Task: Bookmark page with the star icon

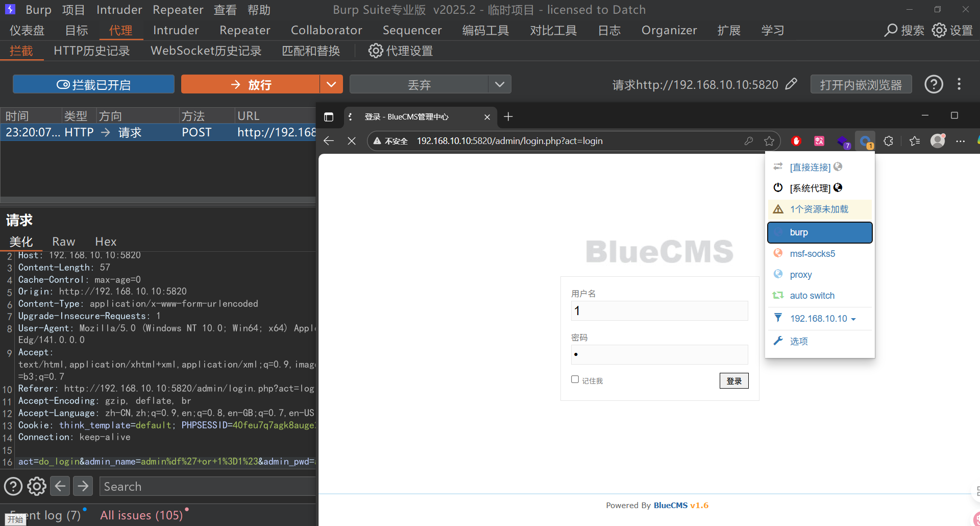Action: [769, 141]
